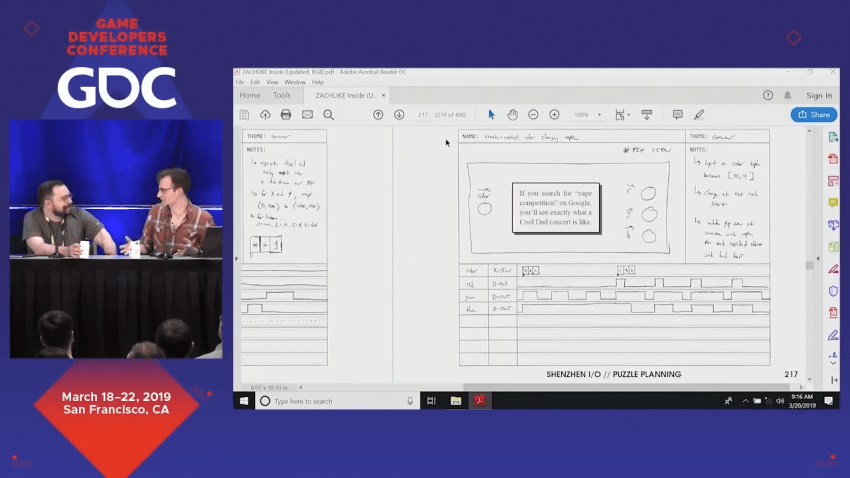
Task: Open Export PDF tool in sidebar
Action: (833, 137)
